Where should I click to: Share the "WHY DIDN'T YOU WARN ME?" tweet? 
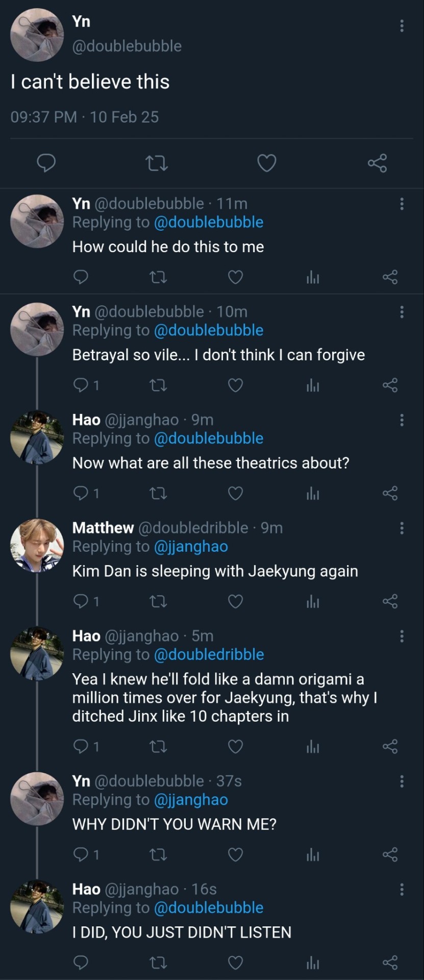coord(390,854)
